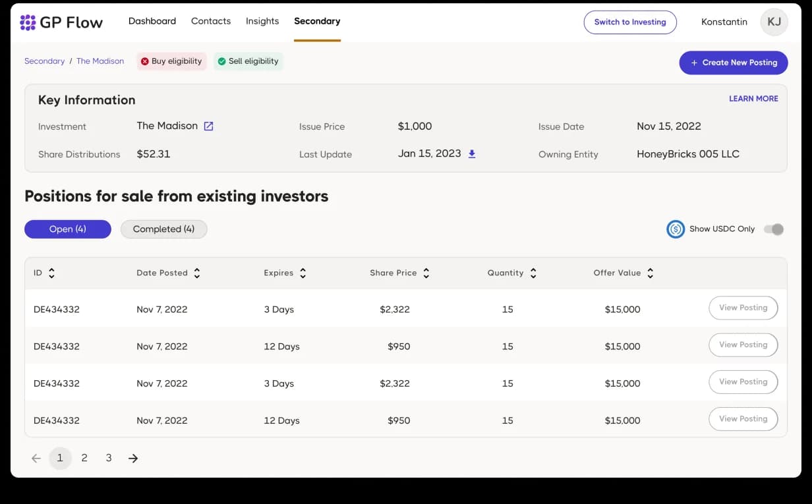The height and width of the screenshot is (504, 812).
Task: Click the KJ user avatar
Action: (774, 22)
